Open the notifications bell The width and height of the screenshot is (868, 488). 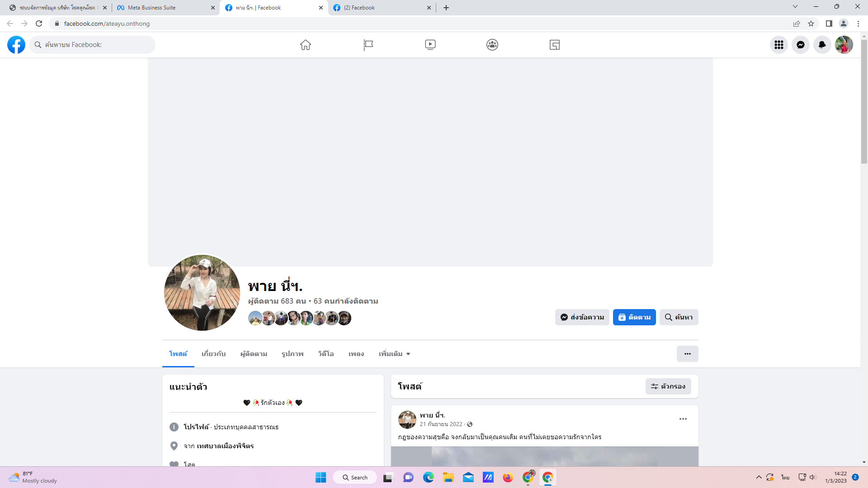tap(822, 45)
